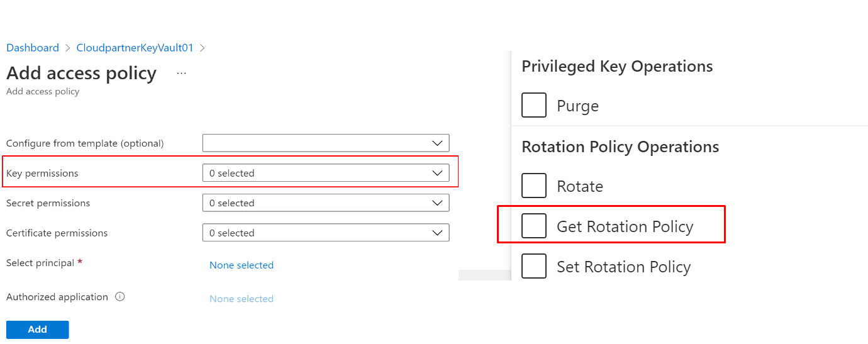
Task: Click None selected next to Select principal
Action: (242, 265)
